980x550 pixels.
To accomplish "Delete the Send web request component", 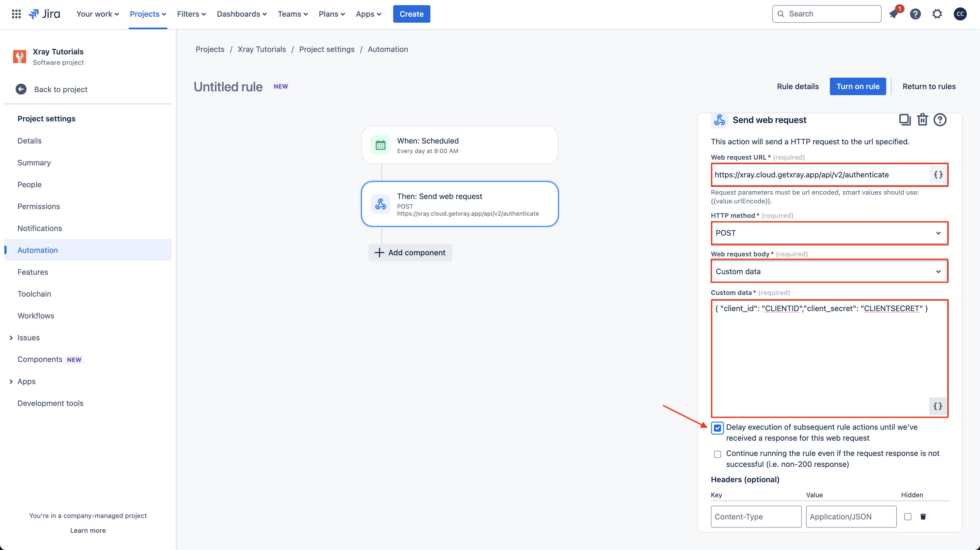I will (x=923, y=120).
